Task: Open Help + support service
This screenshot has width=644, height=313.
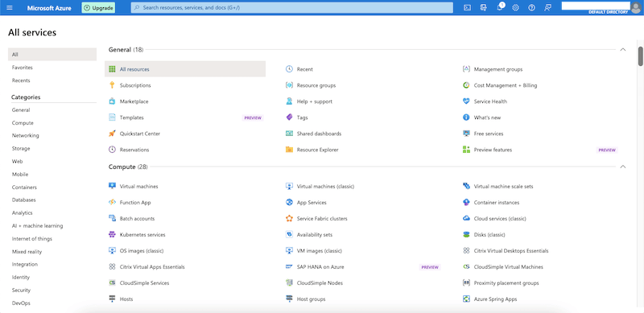Action: [x=315, y=101]
